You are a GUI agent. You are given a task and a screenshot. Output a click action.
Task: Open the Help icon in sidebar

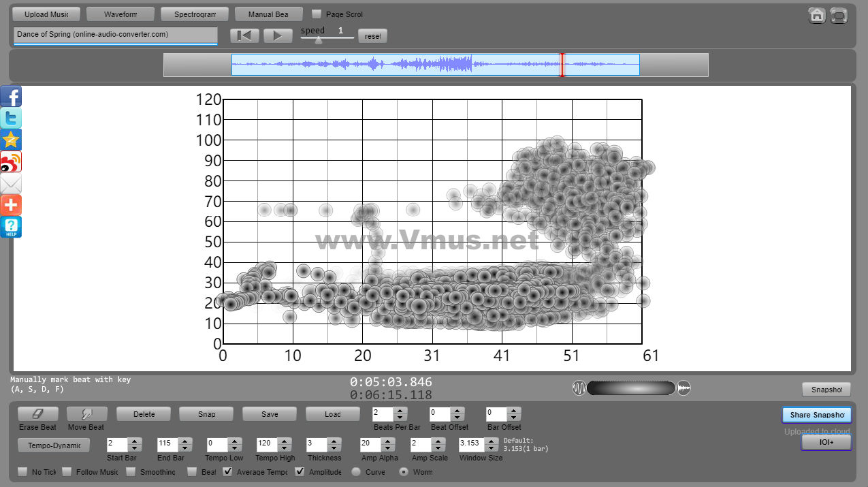pos(11,227)
